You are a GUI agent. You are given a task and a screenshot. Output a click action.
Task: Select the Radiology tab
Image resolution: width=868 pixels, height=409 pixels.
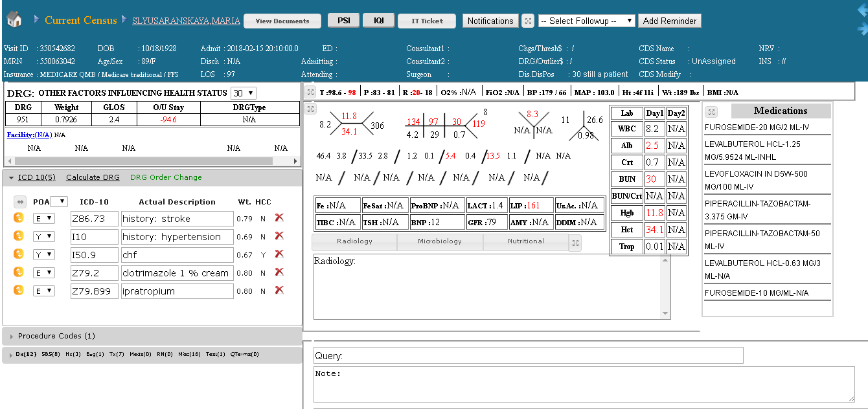[354, 242]
